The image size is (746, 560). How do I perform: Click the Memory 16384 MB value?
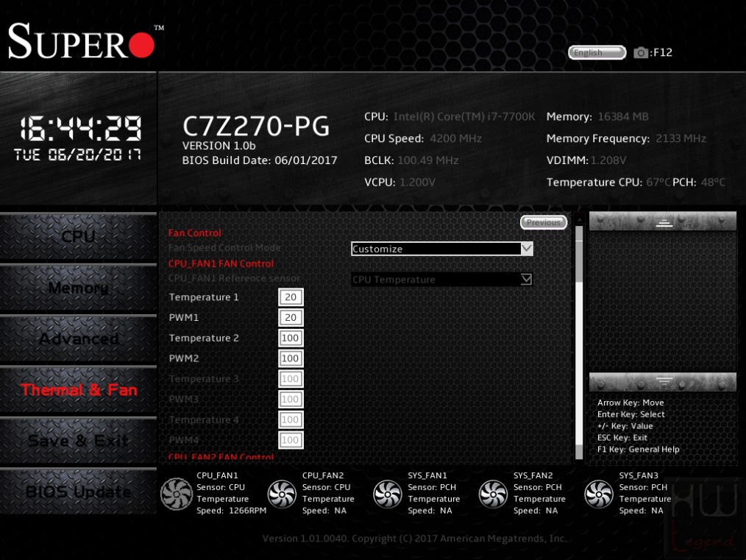[x=623, y=116]
